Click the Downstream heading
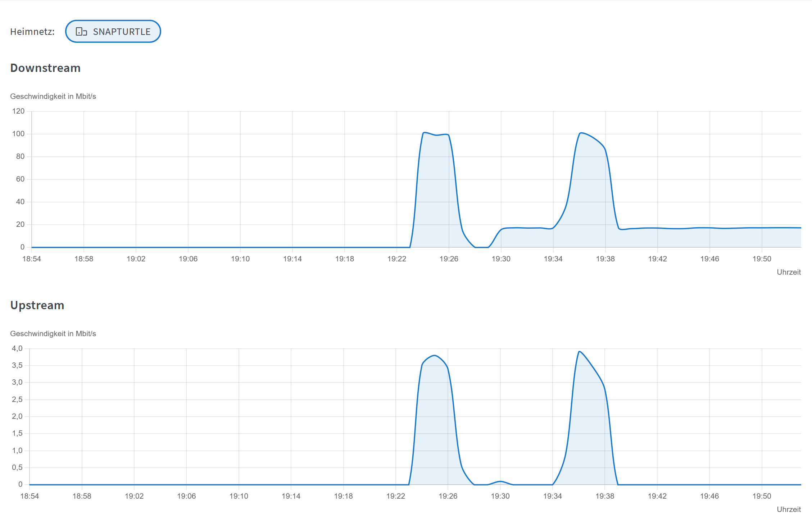Screen dimensions: 812x526 (45, 68)
